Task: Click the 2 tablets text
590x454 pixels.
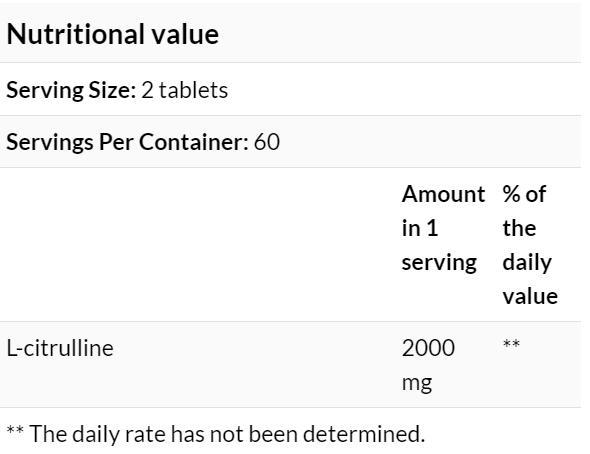Action: pyautogui.click(x=184, y=90)
